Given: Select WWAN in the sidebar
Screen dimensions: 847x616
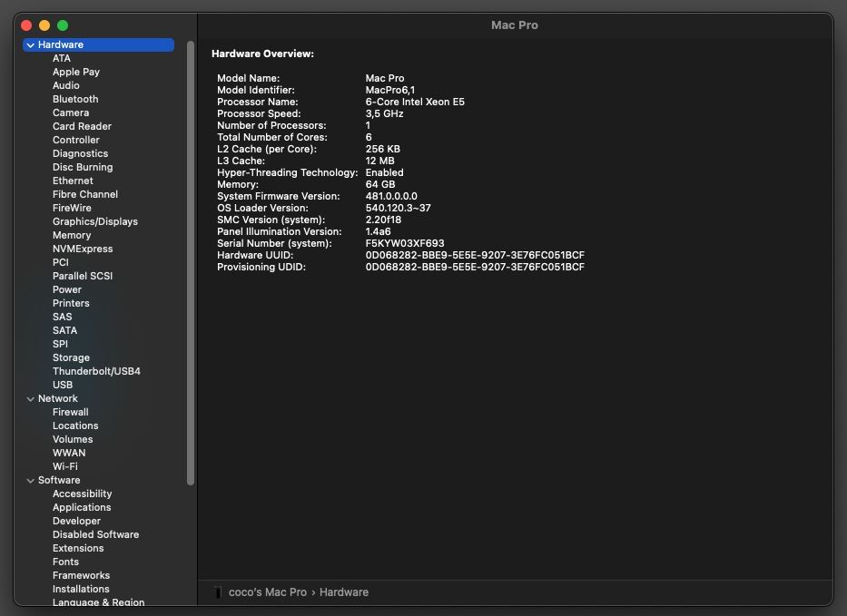Looking at the screenshot, I should (x=69, y=453).
